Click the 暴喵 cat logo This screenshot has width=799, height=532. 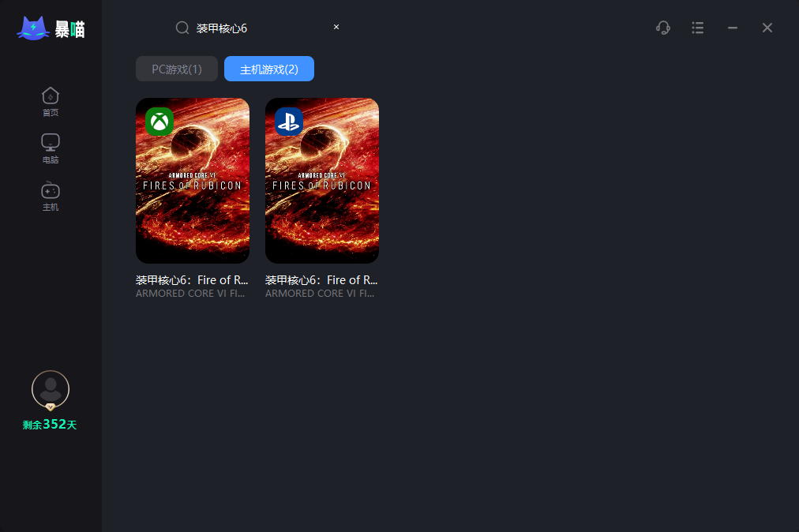(x=51, y=28)
